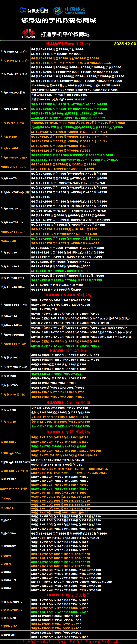Click the HUAWEI 畅玩 系列报价 header
This screenshot has width=137, height=644.
point(68,595)
